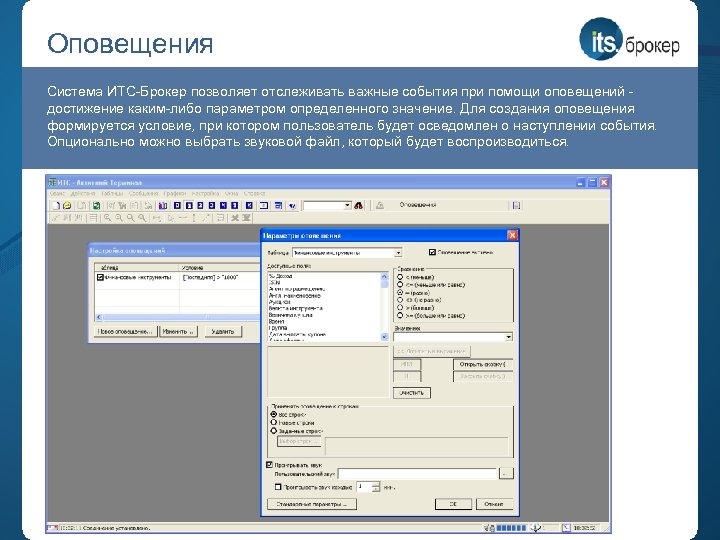
Task: Click the Новое оповещение... button
Action: [x=125, y=331]
